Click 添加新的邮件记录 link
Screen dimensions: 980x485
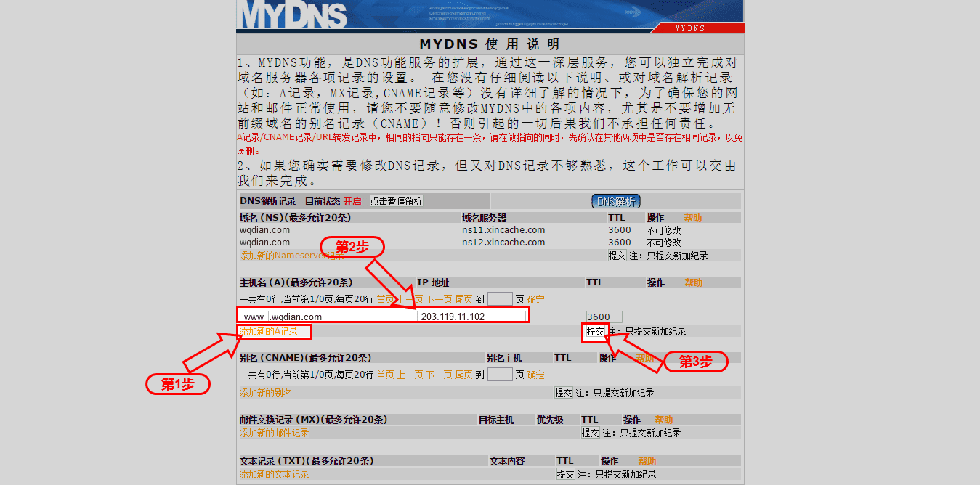[275, 433]
